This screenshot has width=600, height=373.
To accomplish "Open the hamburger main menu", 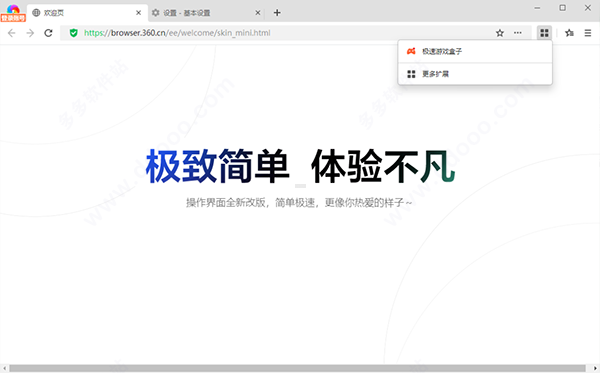I will [588, 33].
